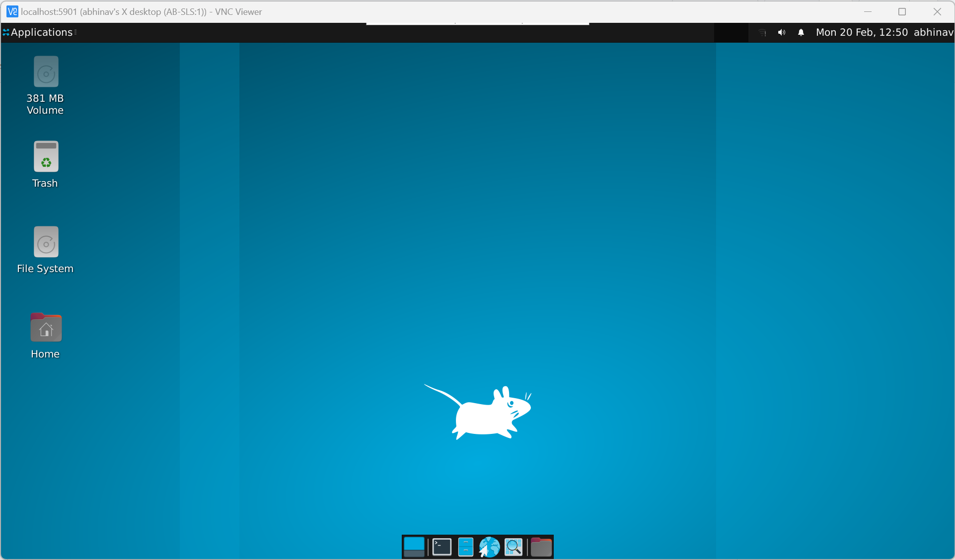Open the file manager from the dock
The image size is (955, 560).
[x=465, y=547]
